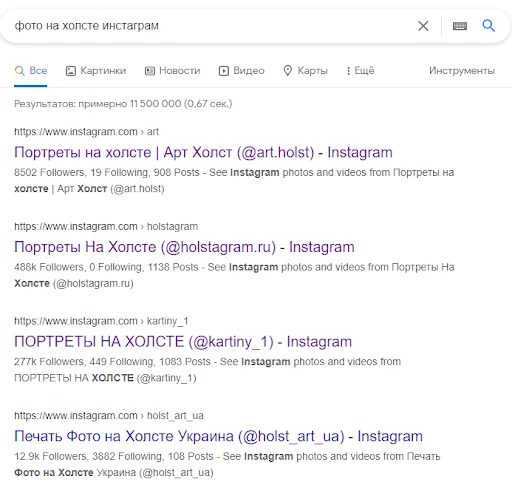
Task: Click the results count text 11 500 000
Action: coord(123,104)
